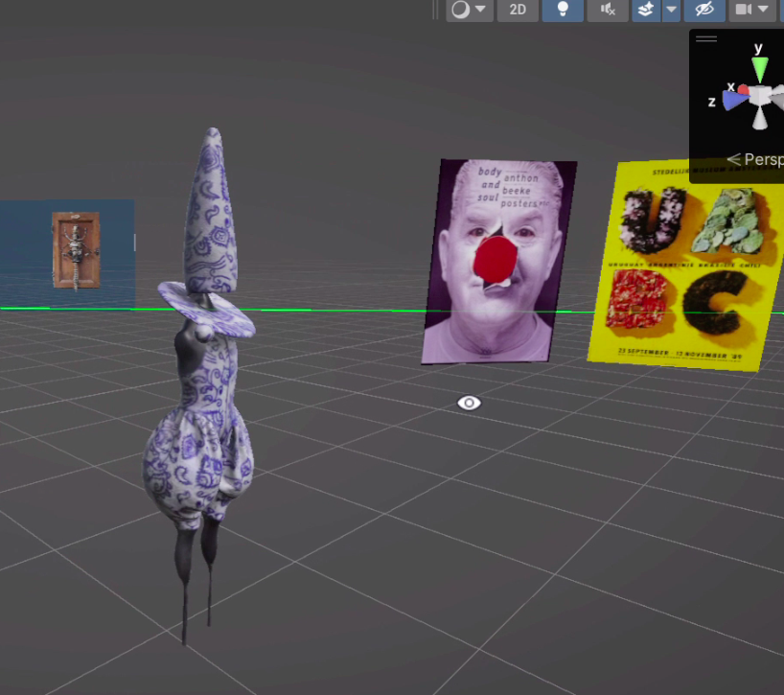Click the red X axis handle on gizmo
The image size is (784, 695).
(743, 90)
